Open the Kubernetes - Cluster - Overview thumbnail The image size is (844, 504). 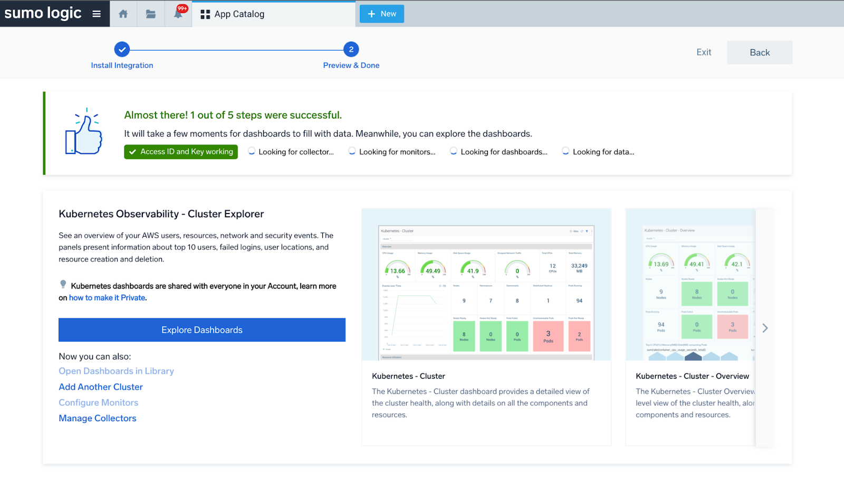(x=690, y=285)
